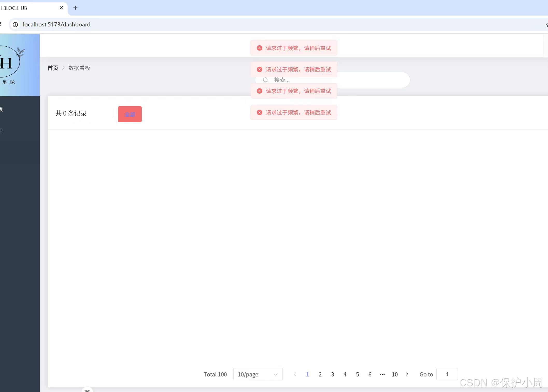Close the BLOG HUB tab
The width and height of the screenshot is (548, 392).
(61, 8)
